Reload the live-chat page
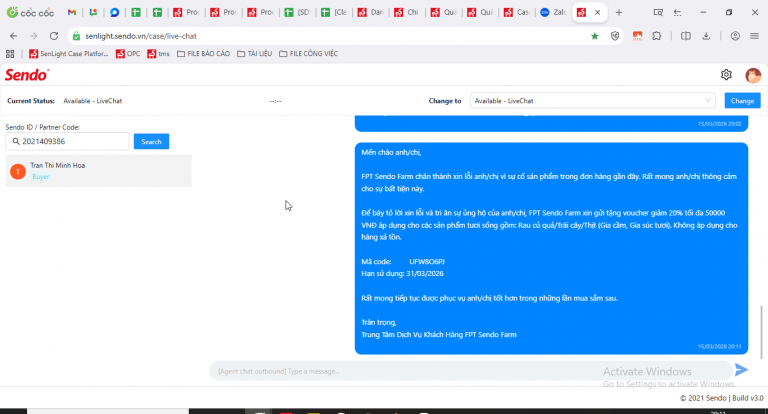This screenshot has width=768, height=414. click(x=54, y=36)
